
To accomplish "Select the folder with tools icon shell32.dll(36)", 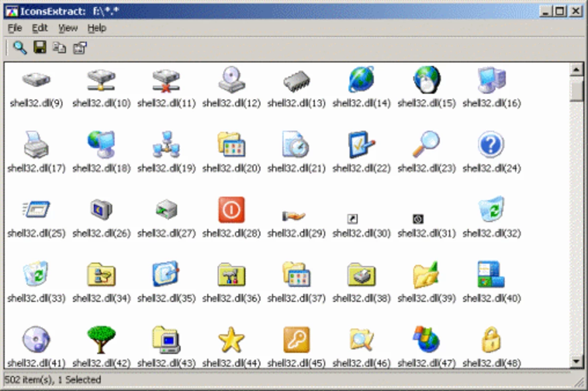I will click(x=231, y=275).
